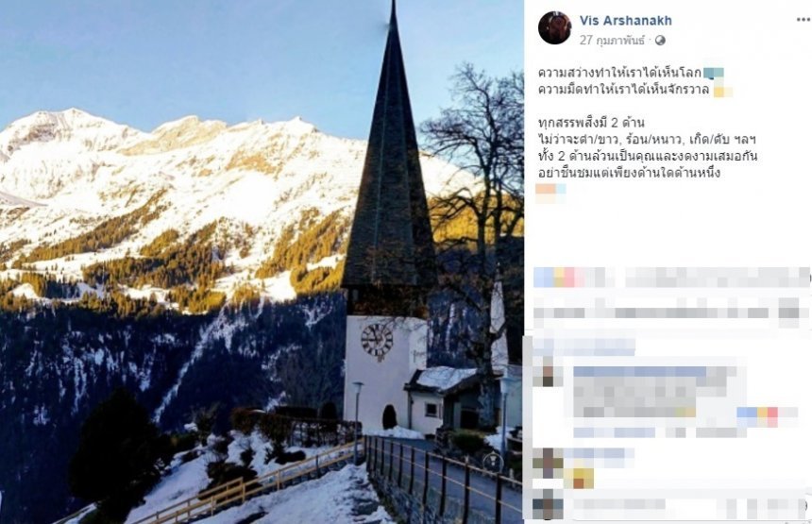Open Vis Arshanakh's round profile picture
The height and width of the screenshot is (524, 812).
click(x=554, y=28)
